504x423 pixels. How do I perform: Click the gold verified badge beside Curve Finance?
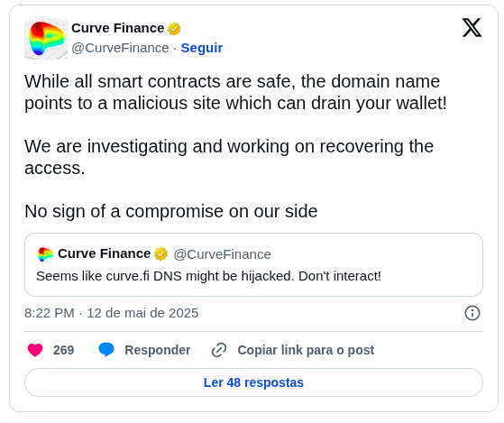pyautogui.click(x=174, y=29)
